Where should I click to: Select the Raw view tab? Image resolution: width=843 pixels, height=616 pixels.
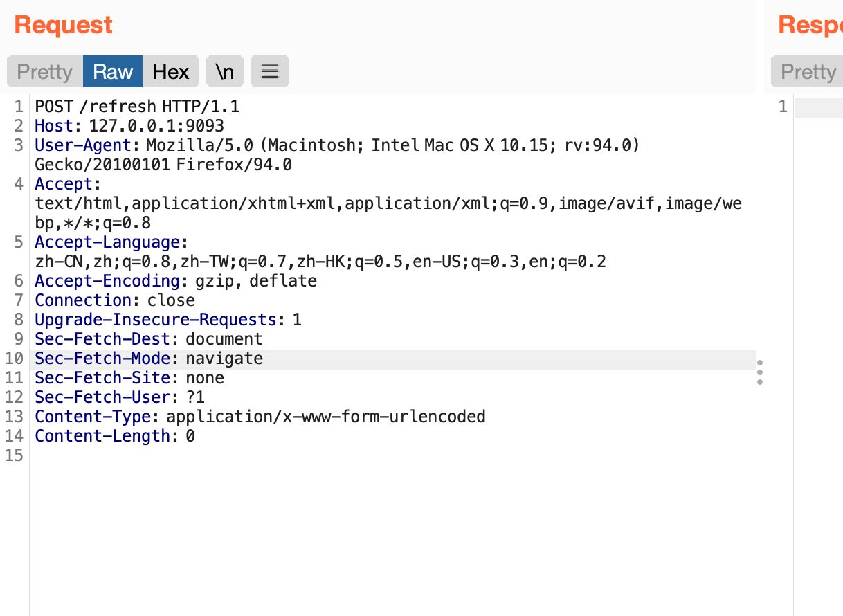point(113,72)
